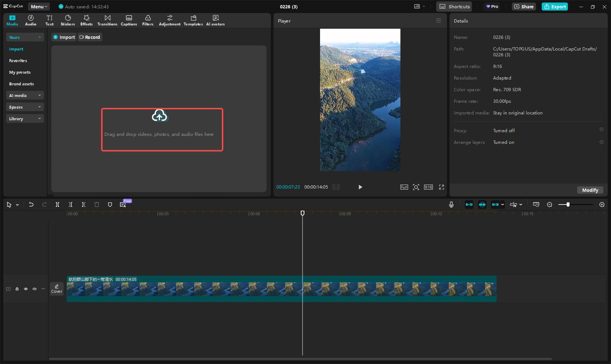Image resolution: width=611 pixels, height=364 pixels.
Task: Open the Transitions panel
Action: [x=107, y=20]
